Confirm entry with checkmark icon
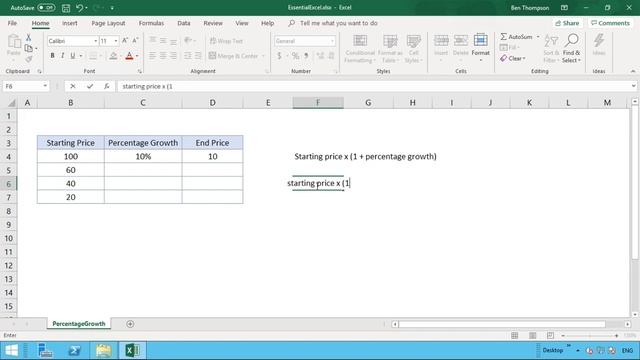Viewport: 640px width, 360px height. (90, 86)
